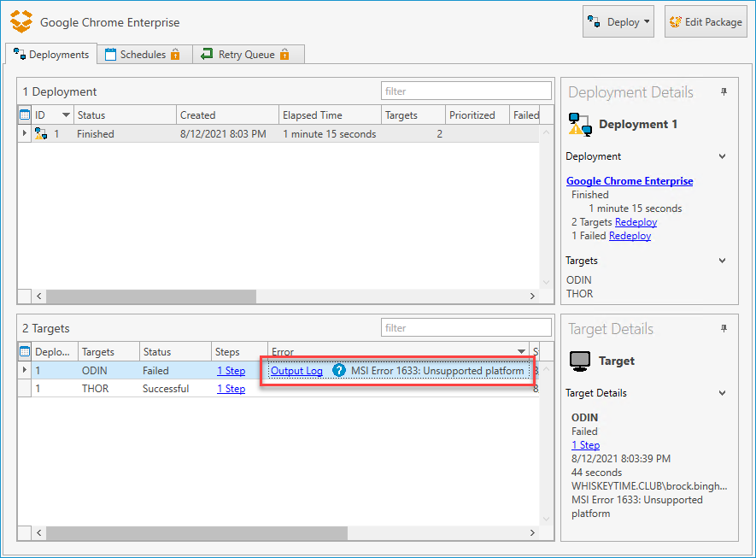Click the lock icon on Retry Queue tab
Viewport: 756px width, 558px height.
pos(285,55)
